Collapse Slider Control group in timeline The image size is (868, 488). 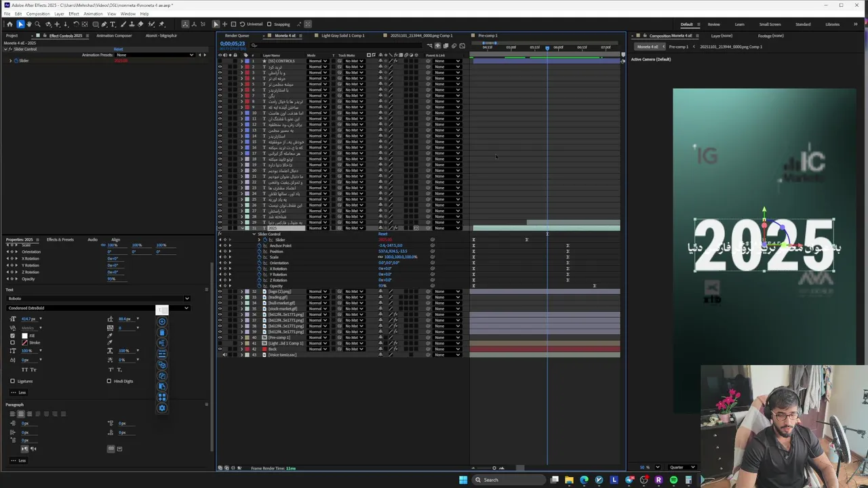click(254, 234)
